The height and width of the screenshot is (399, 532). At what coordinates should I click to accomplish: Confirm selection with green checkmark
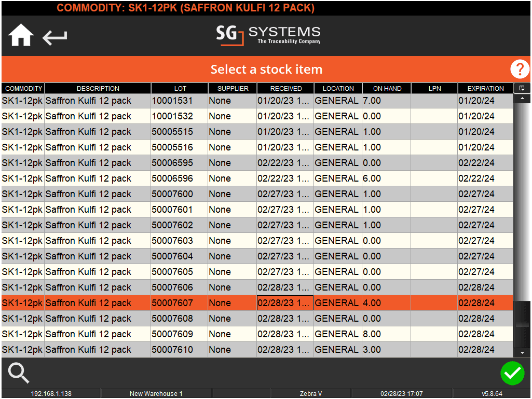[x=512, y=373]
